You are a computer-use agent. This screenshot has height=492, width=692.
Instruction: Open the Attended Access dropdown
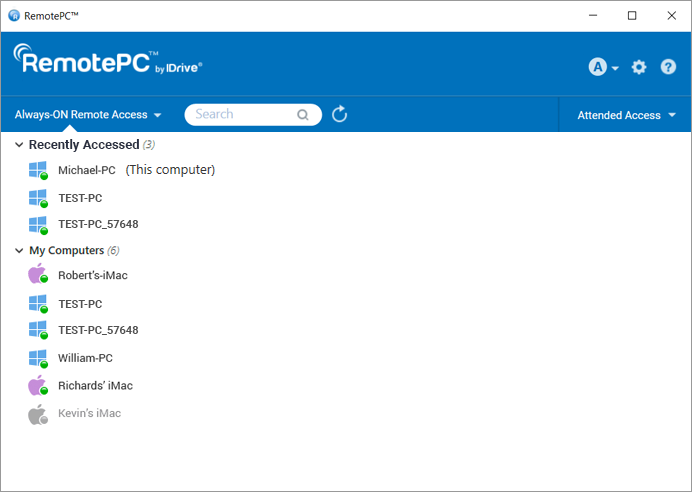point(626,115)
